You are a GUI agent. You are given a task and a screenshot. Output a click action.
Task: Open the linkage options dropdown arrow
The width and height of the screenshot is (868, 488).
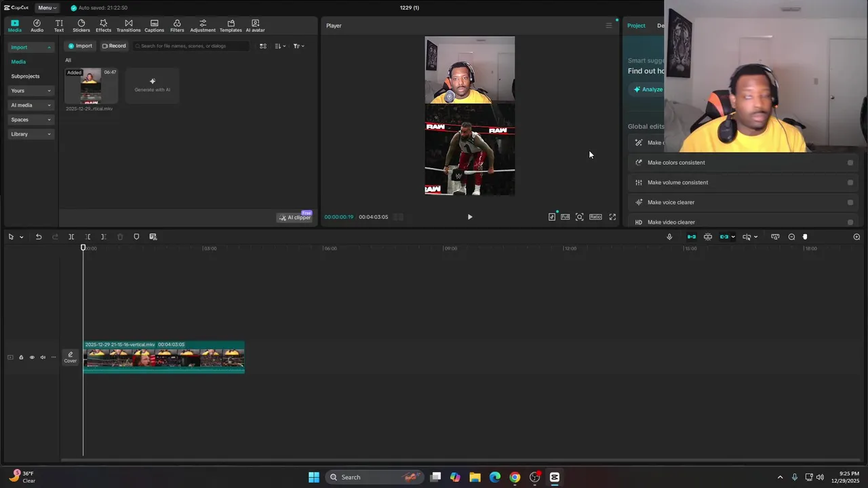click(x=733, y=237)
